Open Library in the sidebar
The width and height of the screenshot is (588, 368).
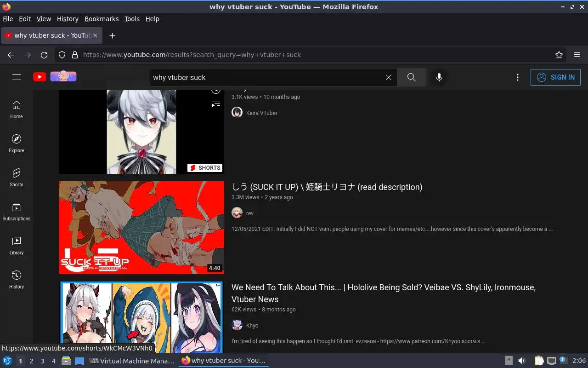click(x=17, y=246)
